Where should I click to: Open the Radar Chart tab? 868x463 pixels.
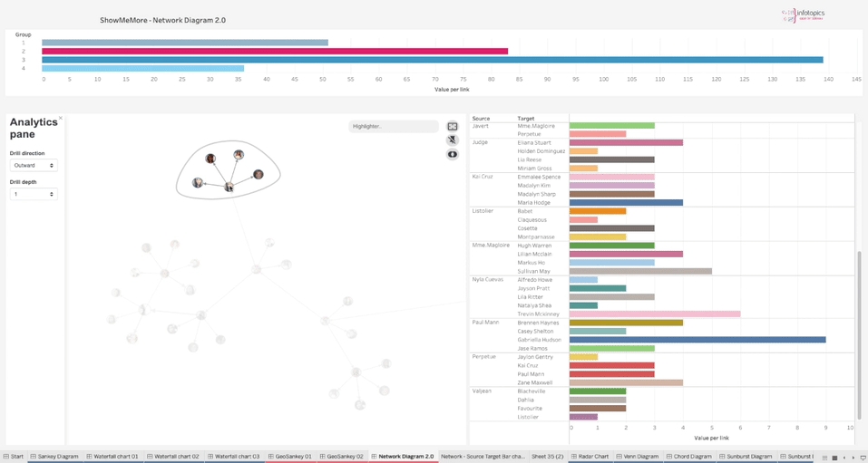point(590,457)
